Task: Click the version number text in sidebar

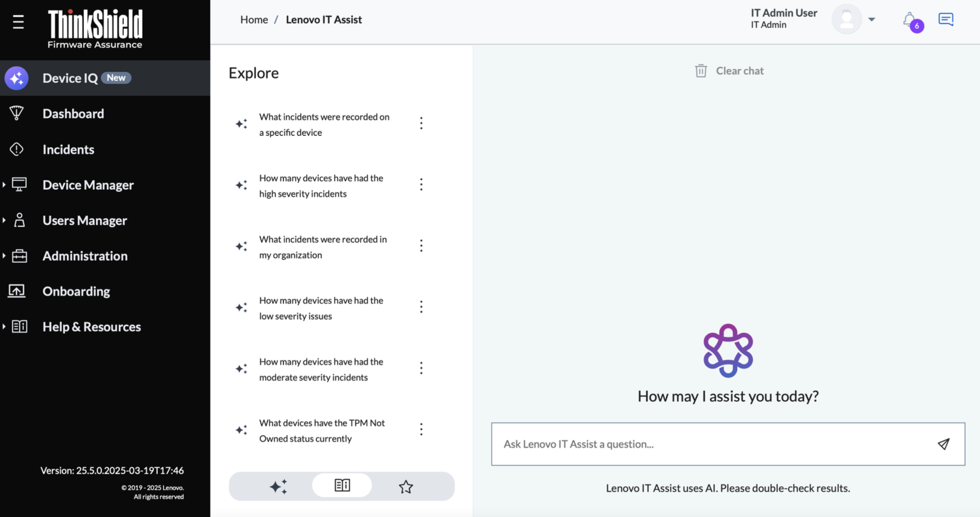Action: [112, 470]
